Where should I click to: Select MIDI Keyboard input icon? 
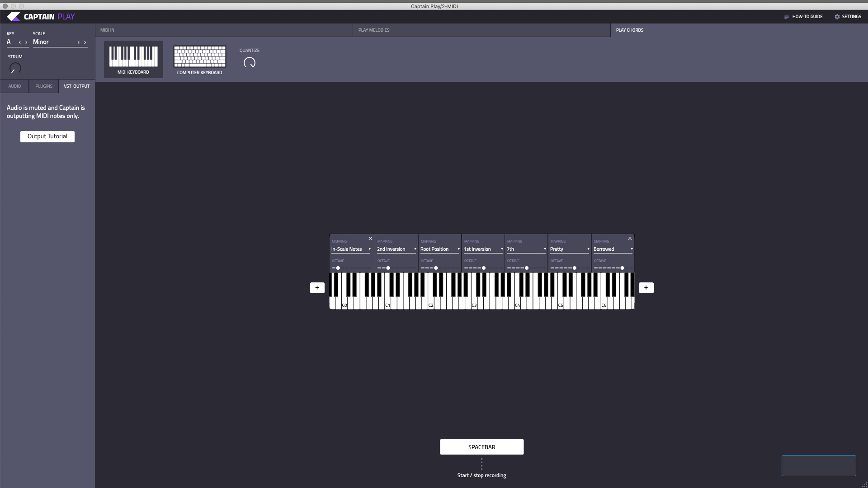coord(133,59)
